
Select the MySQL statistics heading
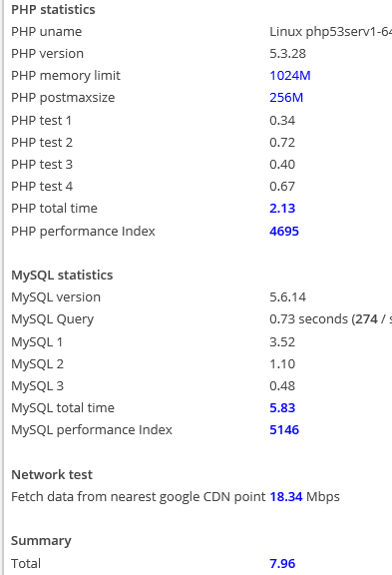pos(62,276)
